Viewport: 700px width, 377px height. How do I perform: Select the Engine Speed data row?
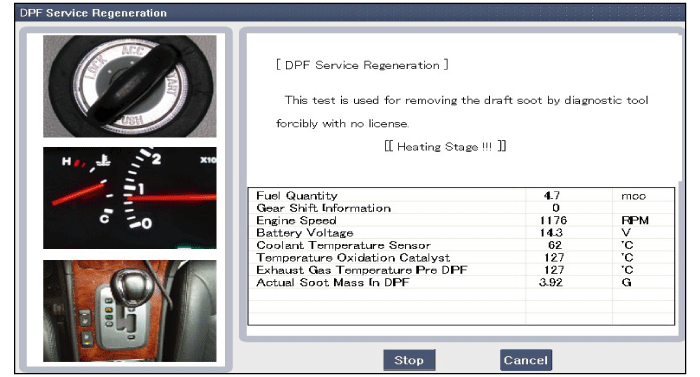[461, 221]
